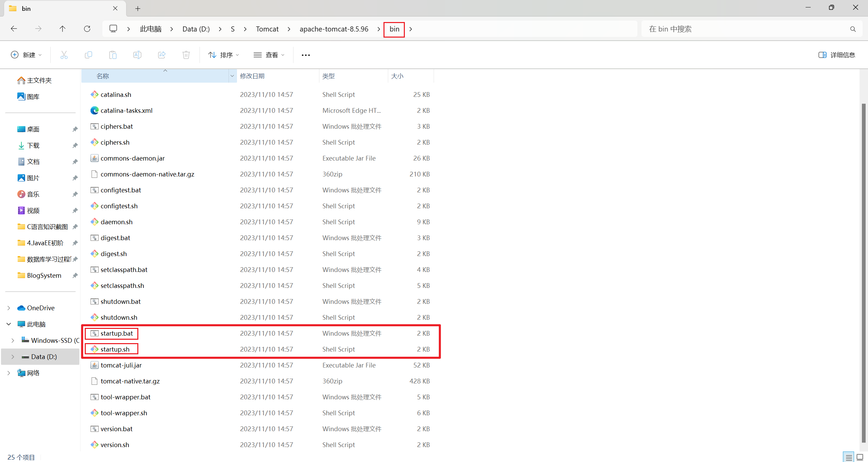Go up one folder level
This screenshot has width=868, height=462.
click(x=62, y=29)
